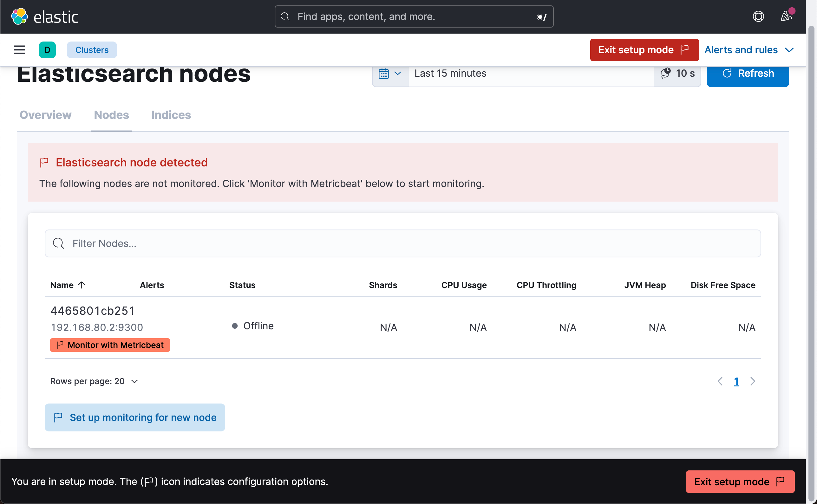Click the page vertical scrollbar
Viewport: 817px width, 504px height.
tap(811, 263)
